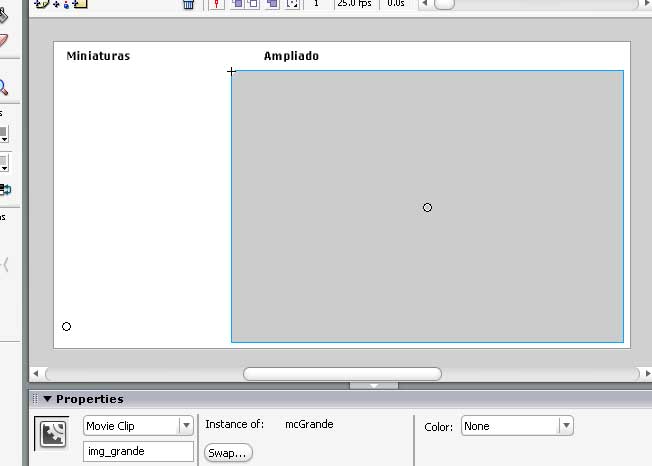
Task: Click the Swap... button
Action: (x=228, y=453)
